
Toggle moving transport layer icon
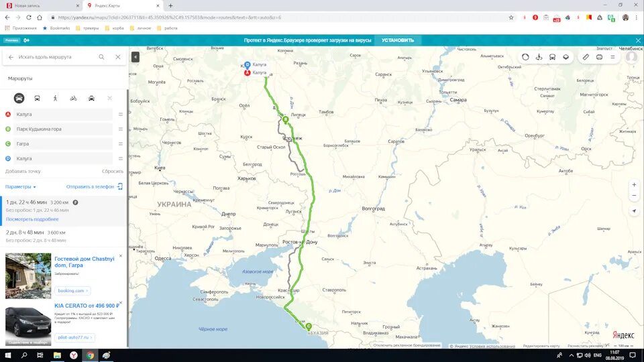click(552, 57)
